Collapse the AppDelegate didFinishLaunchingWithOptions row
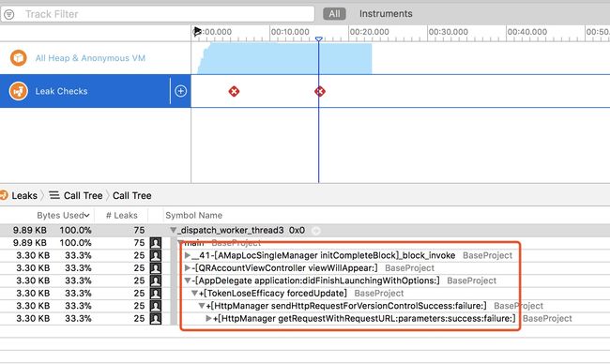This screenshot has height=364, width=610. (x=188, y=281)
